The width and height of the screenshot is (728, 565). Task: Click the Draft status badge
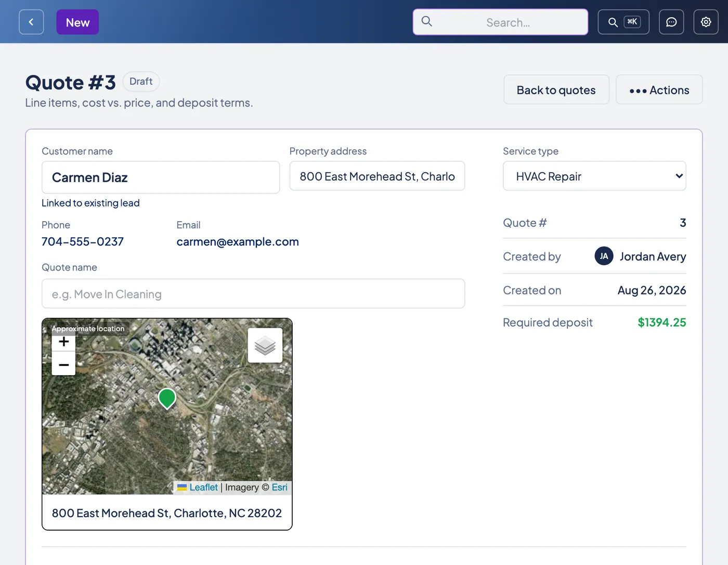(141, 82)
